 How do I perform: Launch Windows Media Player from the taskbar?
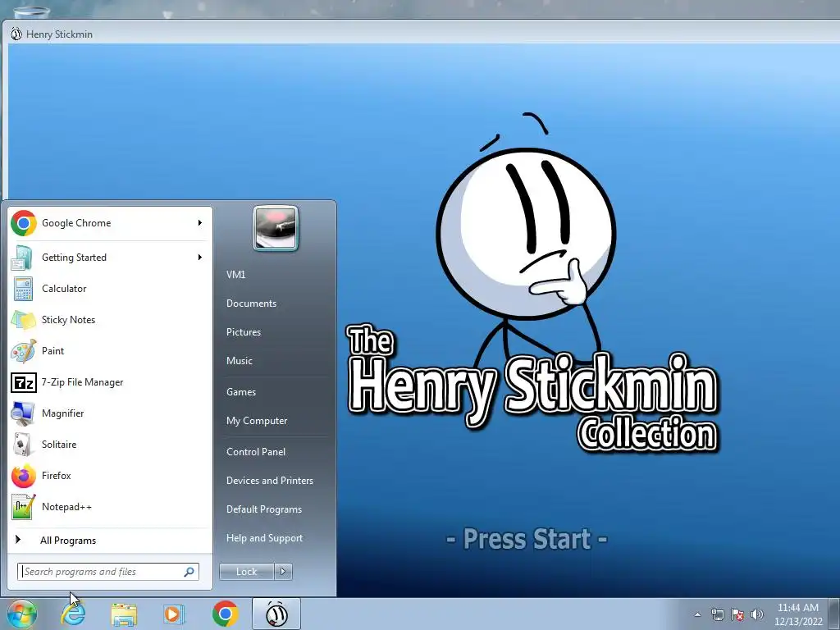174,614
